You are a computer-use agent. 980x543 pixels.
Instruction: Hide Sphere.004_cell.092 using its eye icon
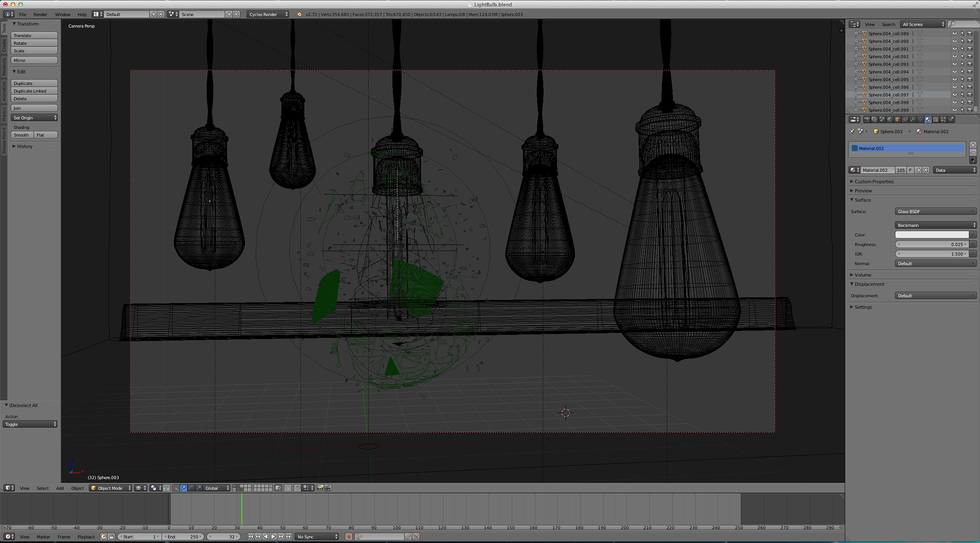pos(954,57)
